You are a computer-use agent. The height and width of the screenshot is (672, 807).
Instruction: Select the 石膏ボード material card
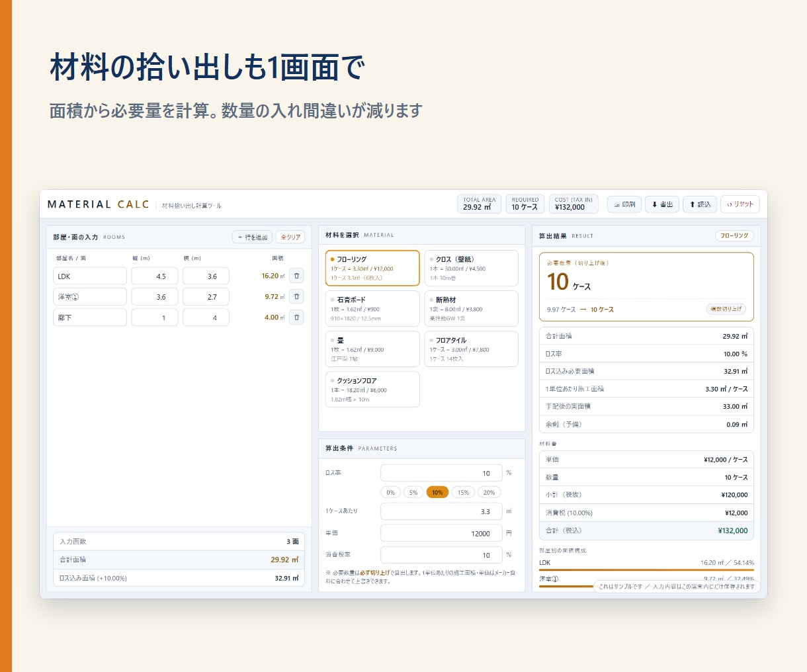(372, 308)
